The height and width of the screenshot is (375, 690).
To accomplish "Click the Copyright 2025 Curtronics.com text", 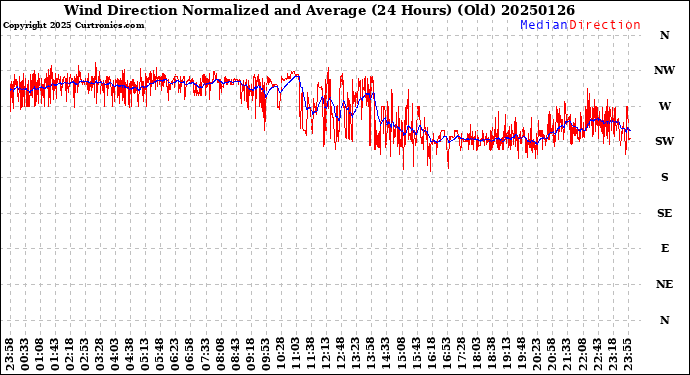I will click(x=73, y=26).
